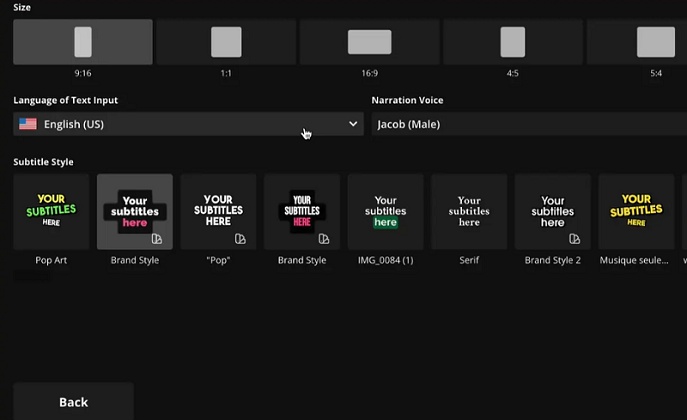Click the Back button
This screenshot has height=420, width=687.
click(x=74, y=401)
